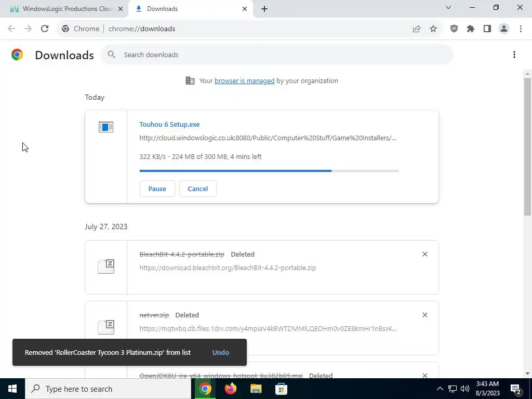Open the uBlock shield extension icon

pos(454,29)
